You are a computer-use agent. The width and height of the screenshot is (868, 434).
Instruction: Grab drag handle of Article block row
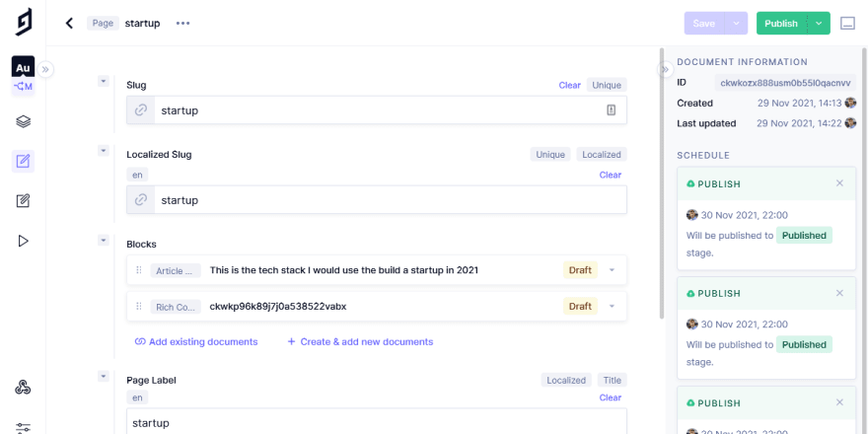pyautogui.click(x=139, y=270)
